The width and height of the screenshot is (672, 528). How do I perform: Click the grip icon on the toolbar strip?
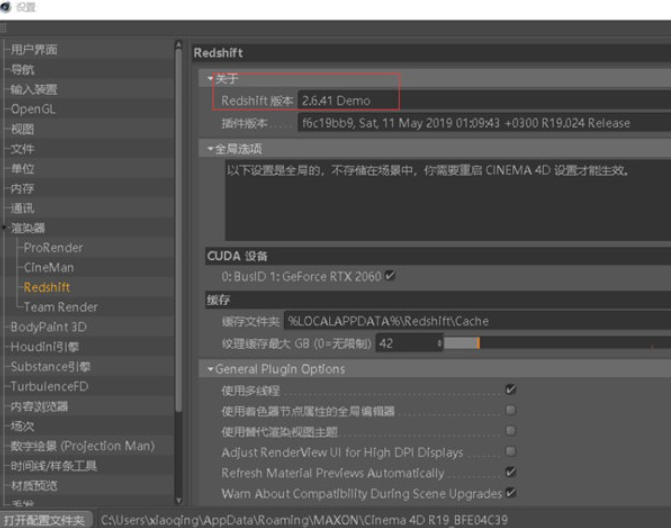[x=3, y=28]
